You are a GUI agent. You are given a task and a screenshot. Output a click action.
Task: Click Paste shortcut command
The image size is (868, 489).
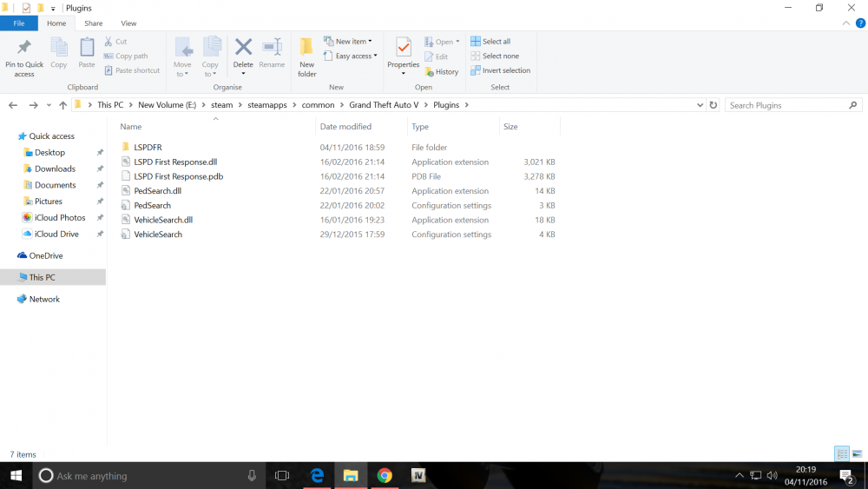coord(132,70)
